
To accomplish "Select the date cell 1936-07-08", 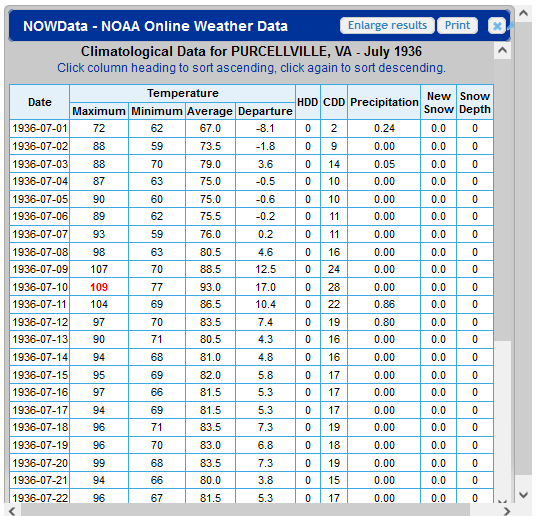I will [40, 252].
